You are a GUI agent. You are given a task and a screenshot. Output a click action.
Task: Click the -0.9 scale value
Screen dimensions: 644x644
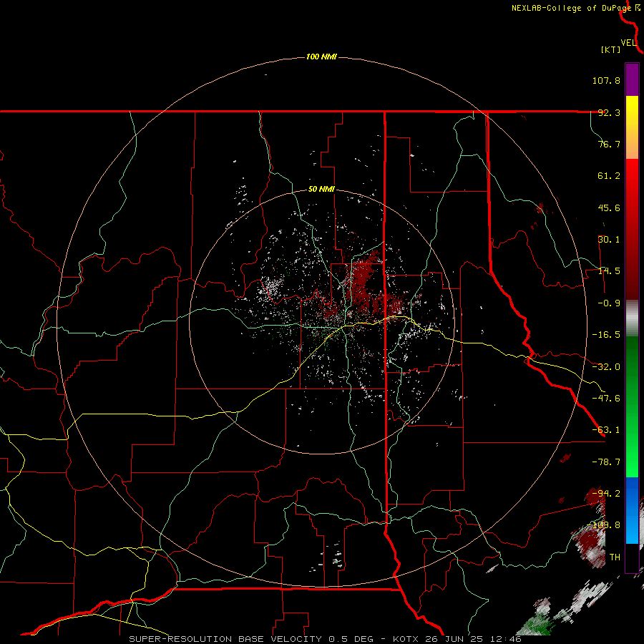click(x=609, y=303)
